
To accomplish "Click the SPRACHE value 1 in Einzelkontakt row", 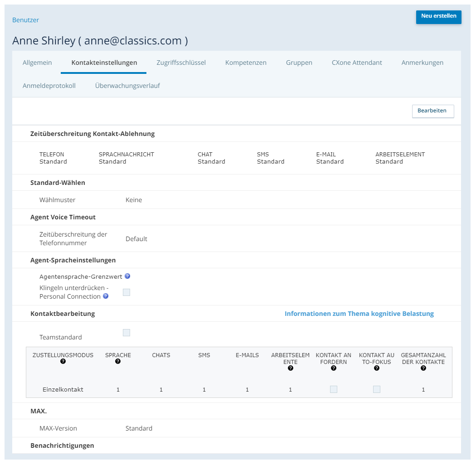I will (x=118, y=389).
